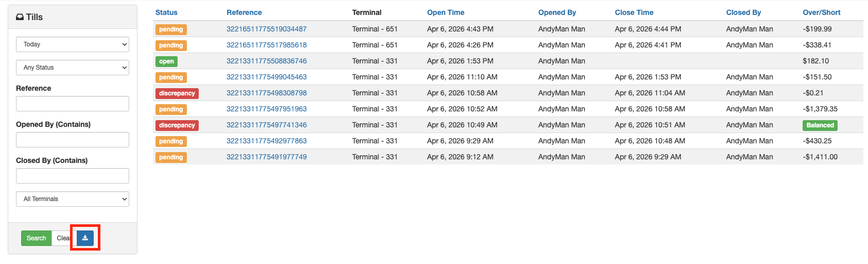Click the blue download export icon button
868x264 pixels.
point(85,238)
